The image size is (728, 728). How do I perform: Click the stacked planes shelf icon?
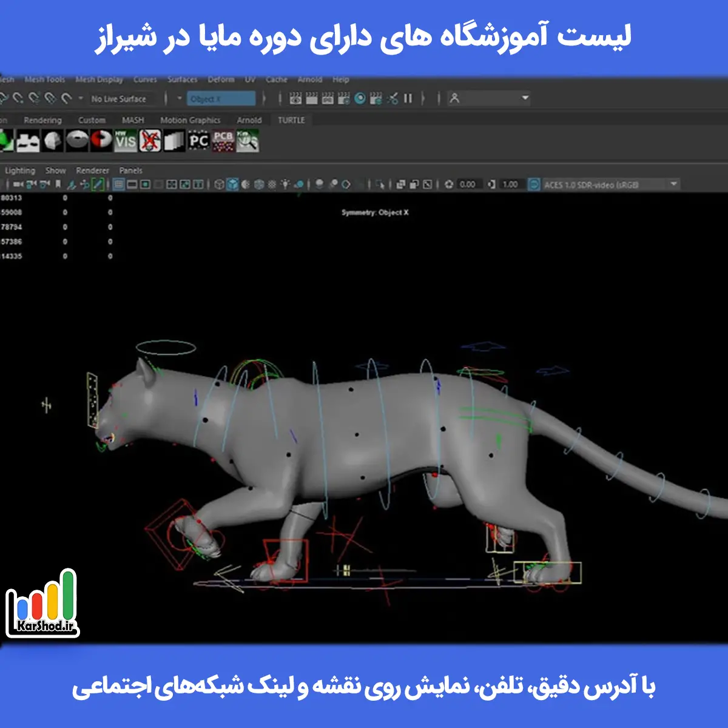click(174, 141)
